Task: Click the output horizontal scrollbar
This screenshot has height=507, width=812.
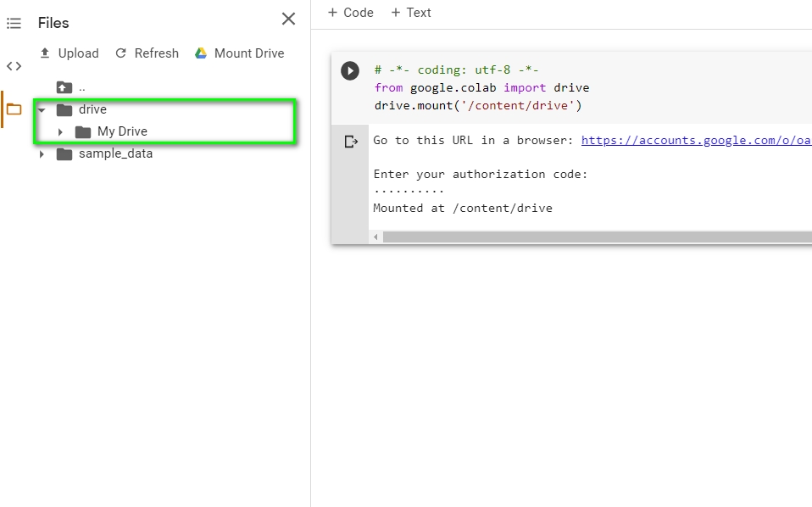Action: (x=593, y=237)
